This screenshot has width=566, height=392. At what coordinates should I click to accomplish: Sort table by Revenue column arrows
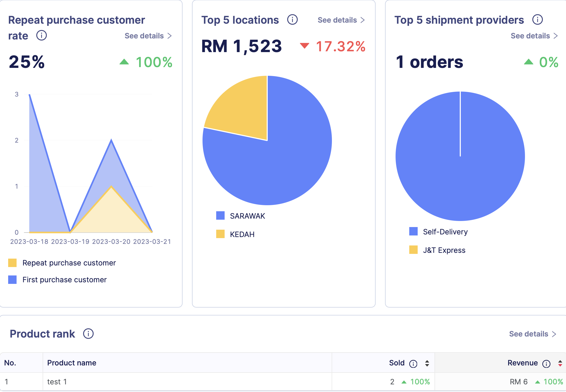pyautogui.click(x=560, y=363)
